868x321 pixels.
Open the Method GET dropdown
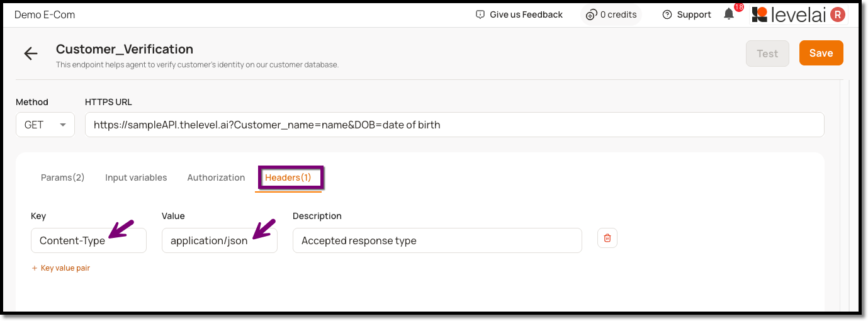tap(45, 125)
